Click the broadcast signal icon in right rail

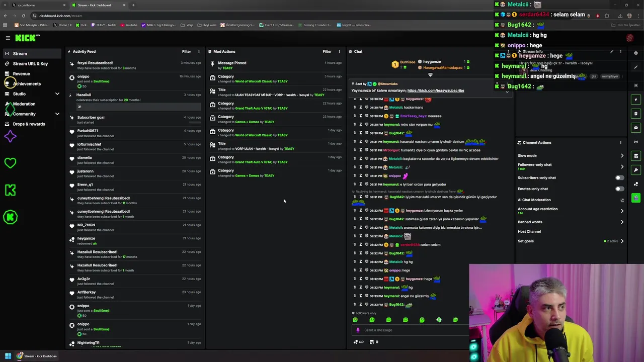636,142
